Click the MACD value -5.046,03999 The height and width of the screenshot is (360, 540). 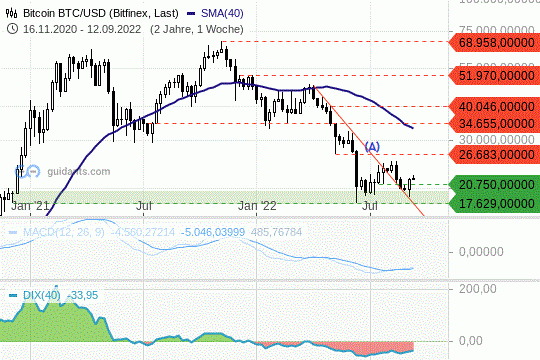click(x=213, y=232)
